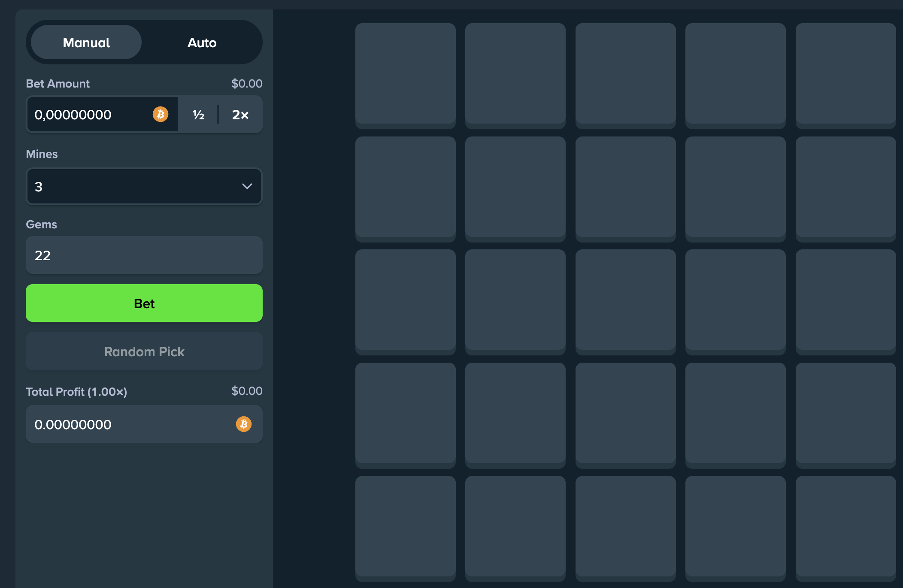Reveal the tile in row 2, column 1
This screenshot has height=588, width=903.
pyautogui.click(x=406, y=189)
